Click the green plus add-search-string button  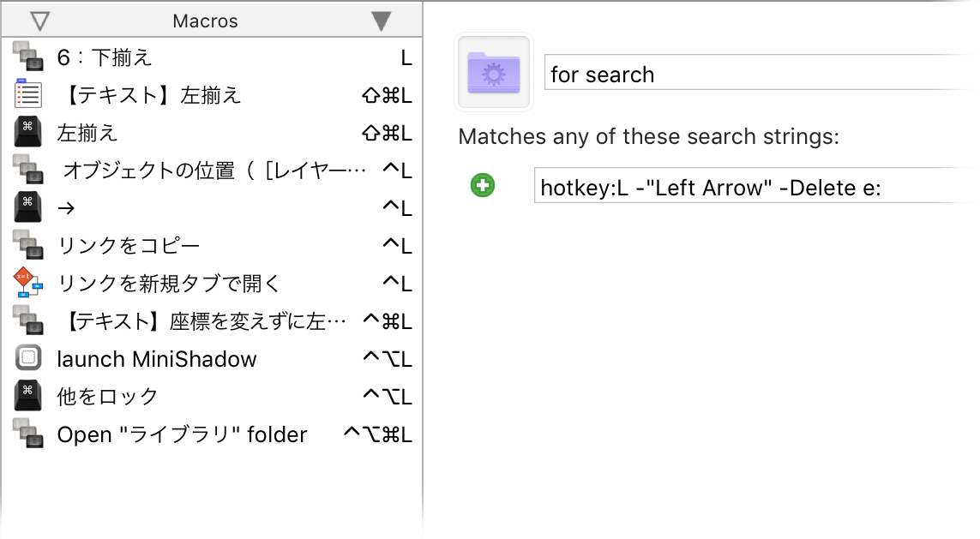tap(483, 185)
